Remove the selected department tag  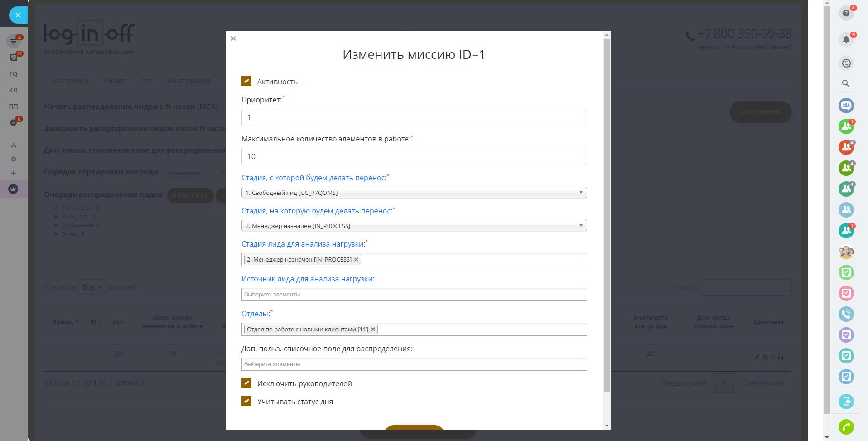pos(373,330)
